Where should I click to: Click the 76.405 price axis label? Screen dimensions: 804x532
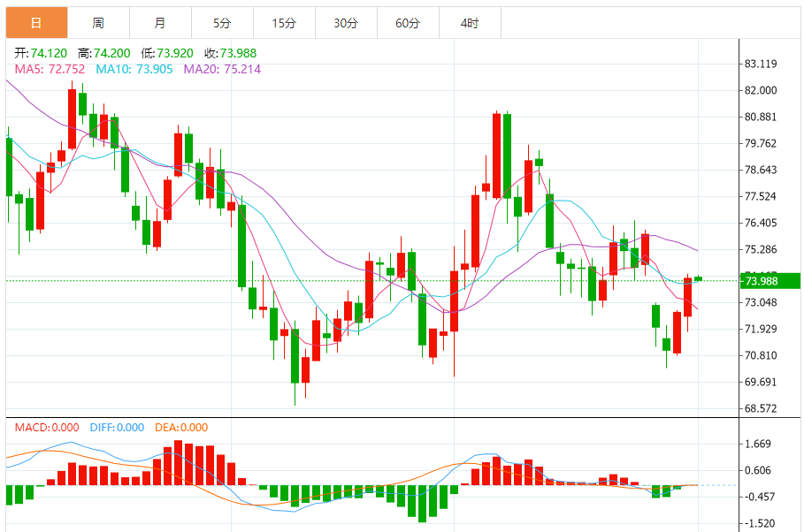coord(761,223)
